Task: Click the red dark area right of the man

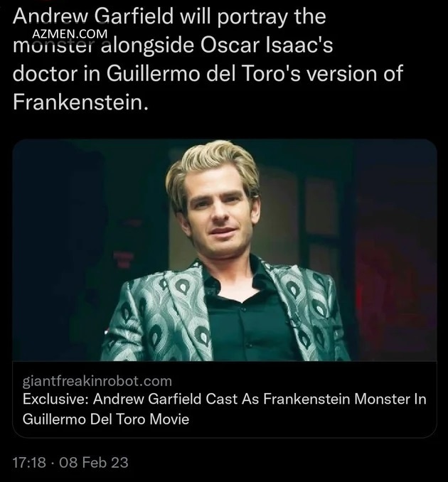Action: [395, 277]
